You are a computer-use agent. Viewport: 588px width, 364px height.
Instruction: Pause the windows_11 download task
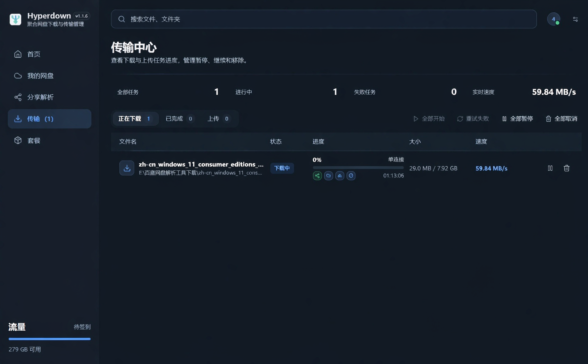pos(550,168)
